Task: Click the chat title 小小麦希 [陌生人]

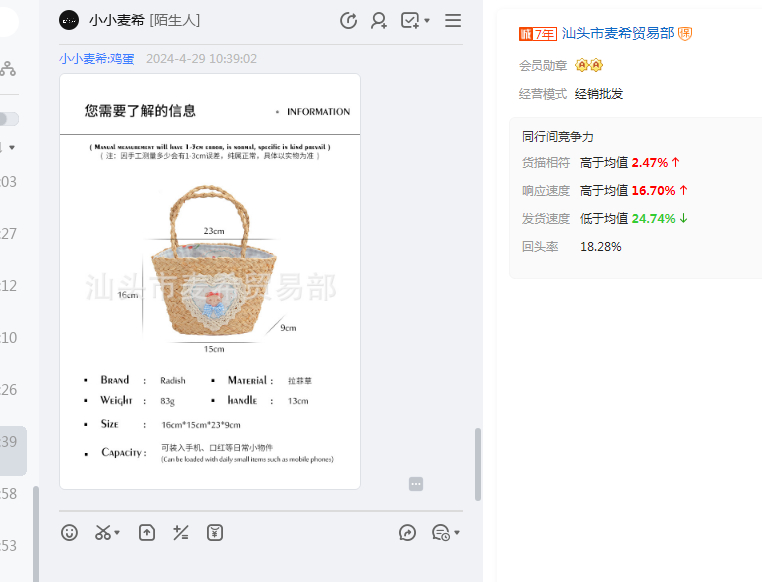Action: click(x=144, y=20)
